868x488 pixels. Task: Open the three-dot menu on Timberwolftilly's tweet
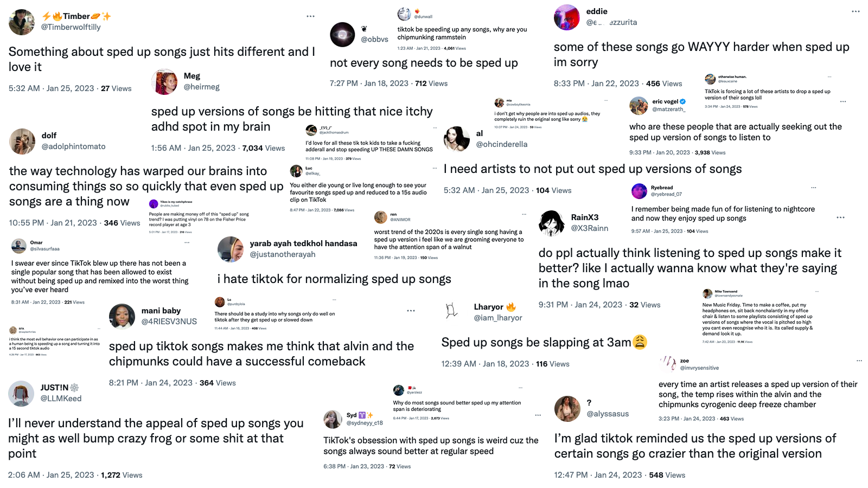[x=310, y=16]
